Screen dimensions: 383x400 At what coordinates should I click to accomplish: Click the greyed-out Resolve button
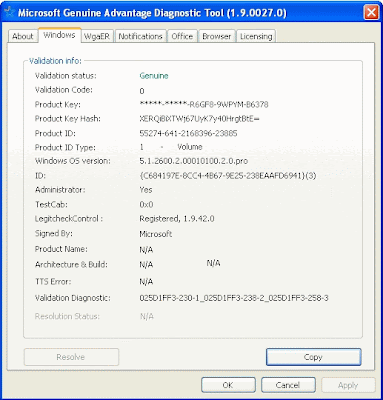[x=71, y=357]
